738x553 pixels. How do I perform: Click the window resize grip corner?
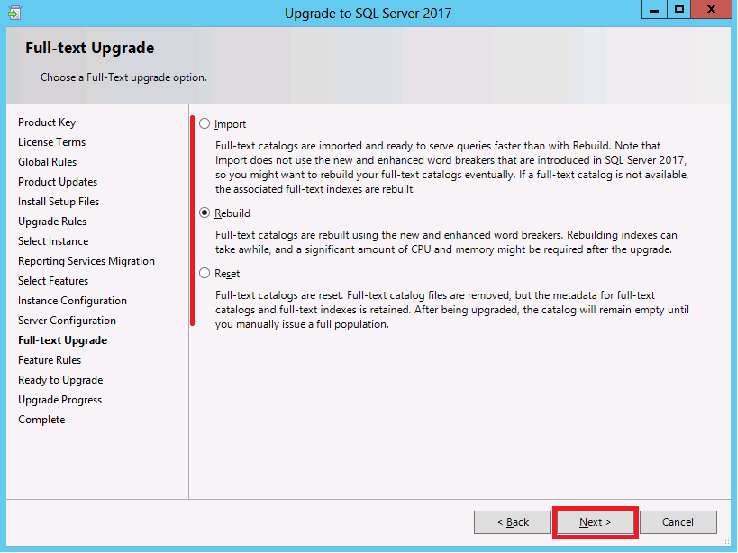(727, 541)
